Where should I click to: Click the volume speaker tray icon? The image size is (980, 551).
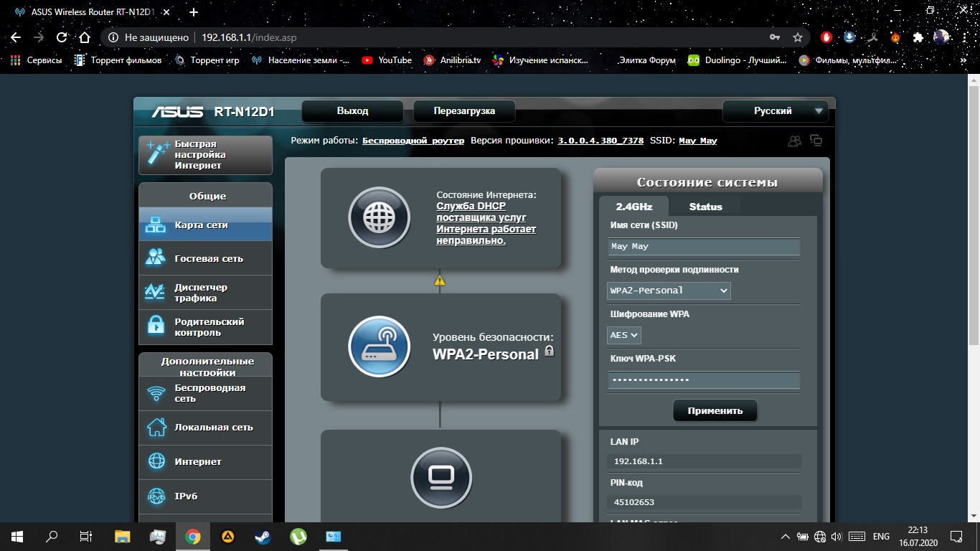837,536
